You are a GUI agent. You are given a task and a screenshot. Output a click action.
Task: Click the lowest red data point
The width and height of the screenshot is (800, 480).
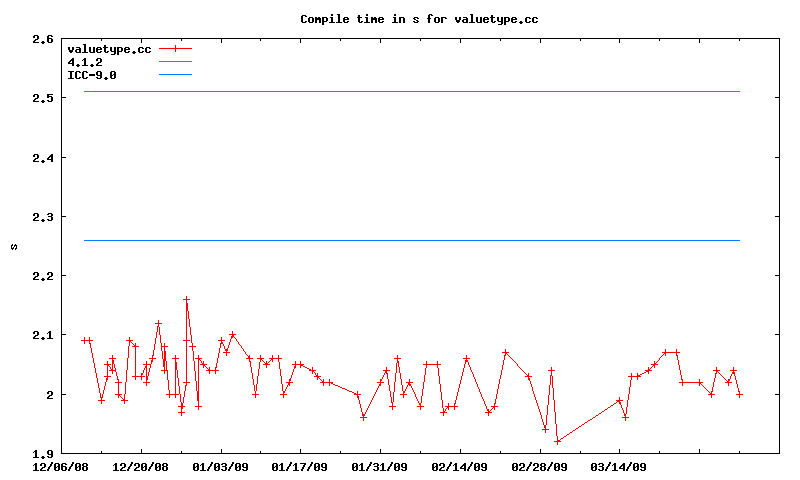point(557,441)
